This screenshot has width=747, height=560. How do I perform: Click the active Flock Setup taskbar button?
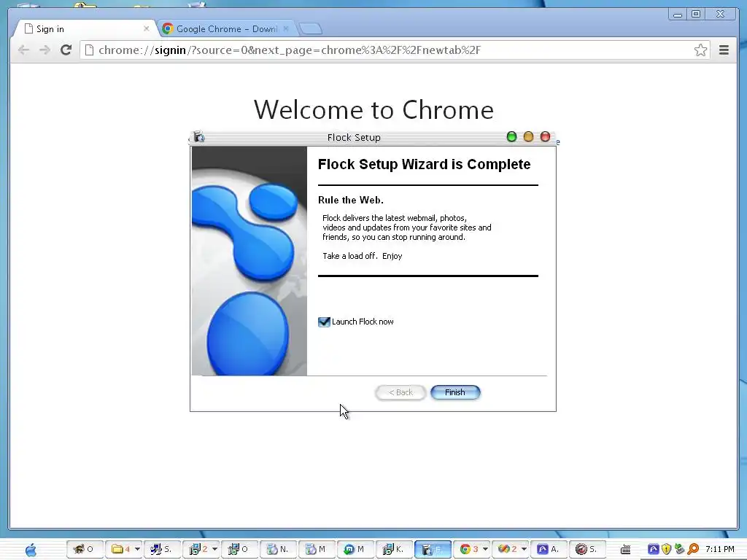pos(433,549)
